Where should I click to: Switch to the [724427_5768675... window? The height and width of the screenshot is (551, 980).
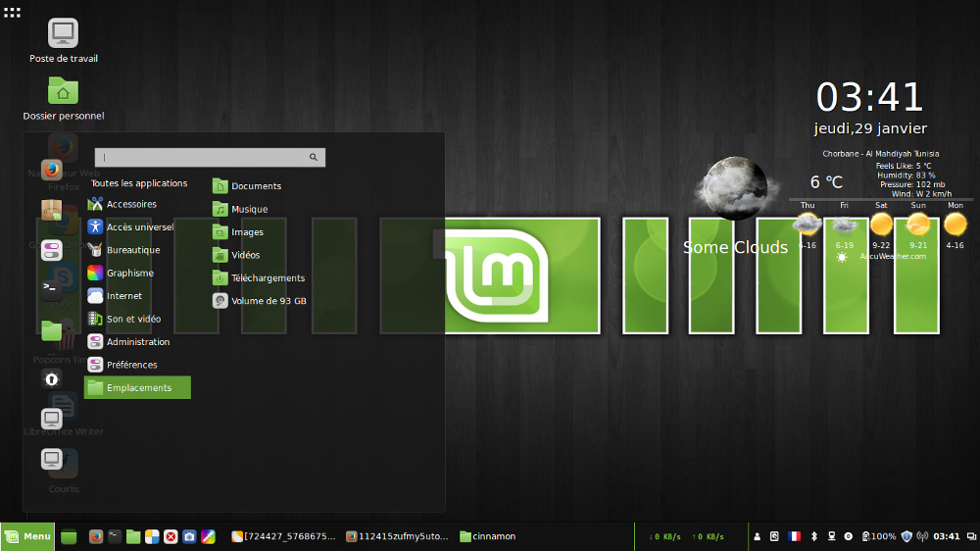284,536
